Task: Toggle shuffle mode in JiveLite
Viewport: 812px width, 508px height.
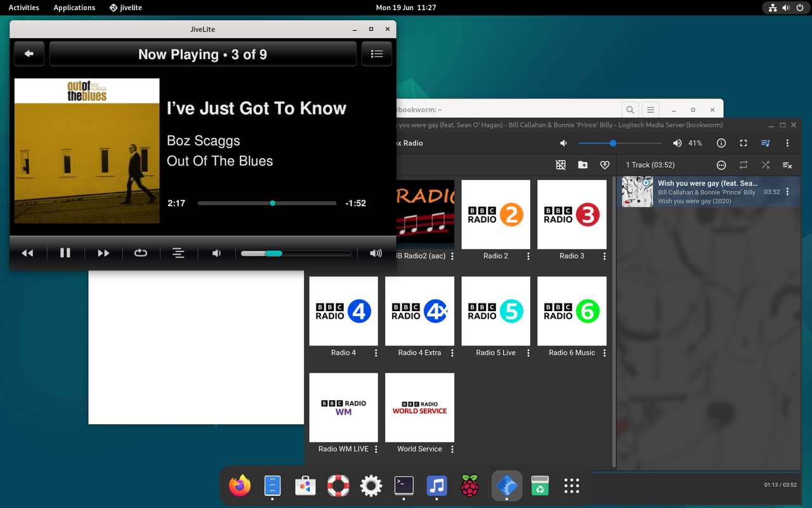Action: pyautogui.click(x=178, y=253)
